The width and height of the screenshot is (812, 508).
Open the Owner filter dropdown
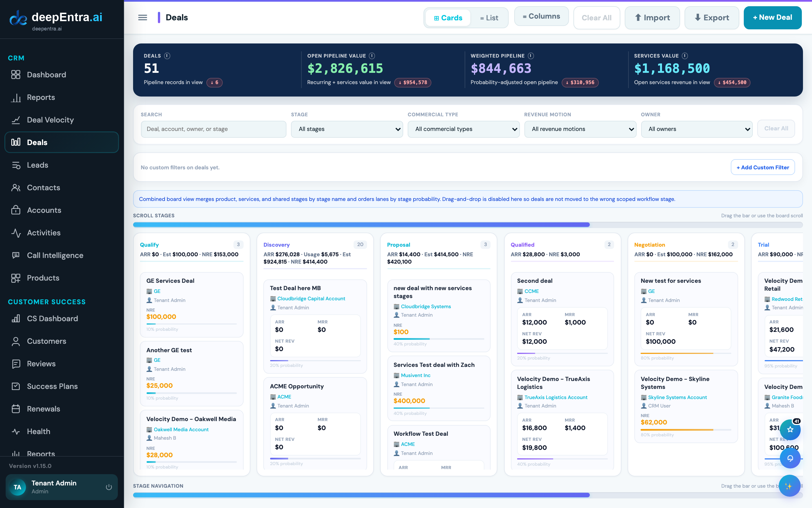click(x=697, y=129)
